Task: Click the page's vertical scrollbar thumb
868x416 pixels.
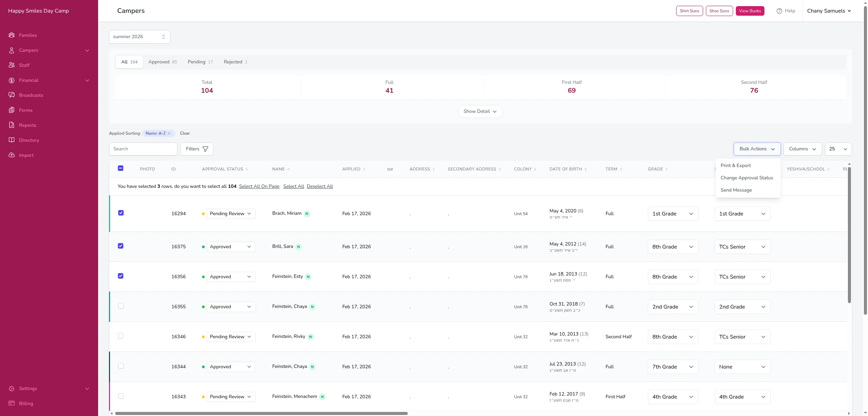Action: [865, 160]
